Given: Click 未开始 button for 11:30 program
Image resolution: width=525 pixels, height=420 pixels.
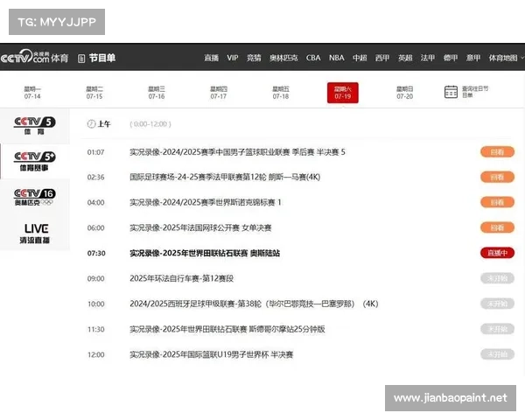Looking at the screenshot, I should click(497, 329).
